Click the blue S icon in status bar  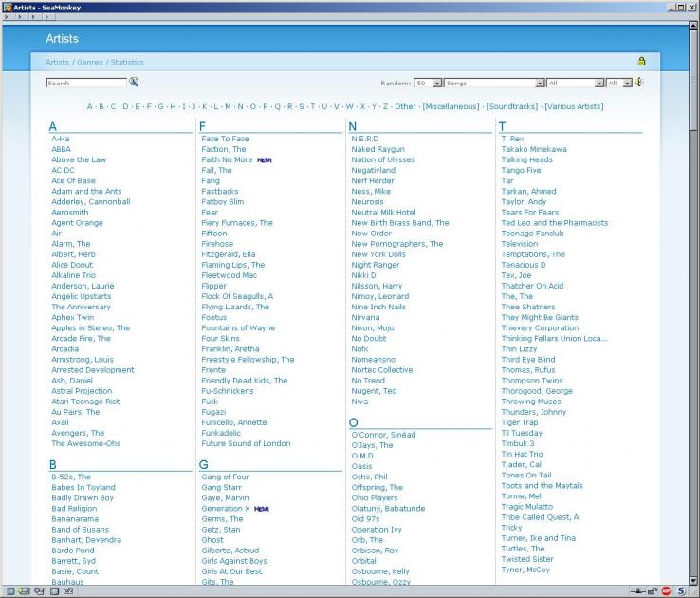(681, 591)
